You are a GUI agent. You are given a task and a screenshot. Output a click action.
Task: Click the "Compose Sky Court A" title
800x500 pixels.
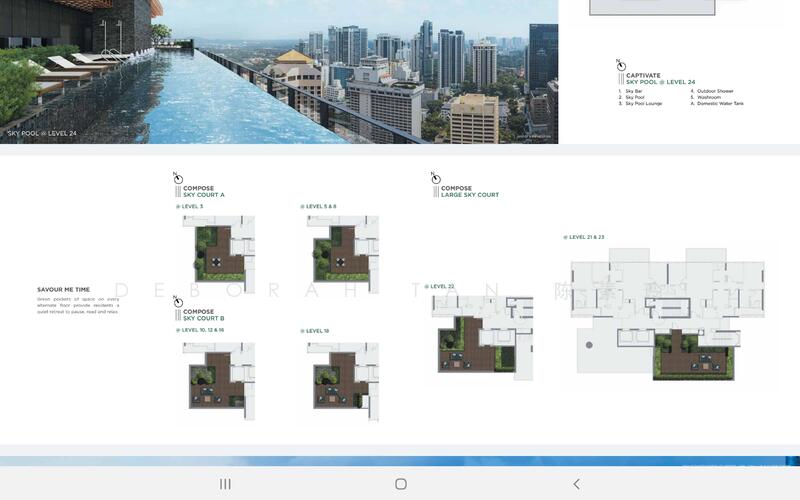coord(204,191)
